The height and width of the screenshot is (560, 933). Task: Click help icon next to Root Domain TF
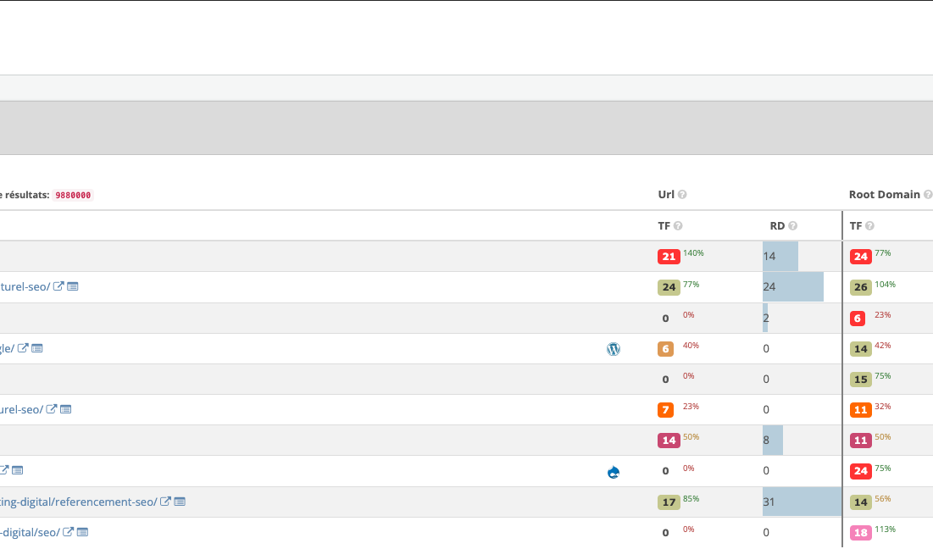[869, 226]
